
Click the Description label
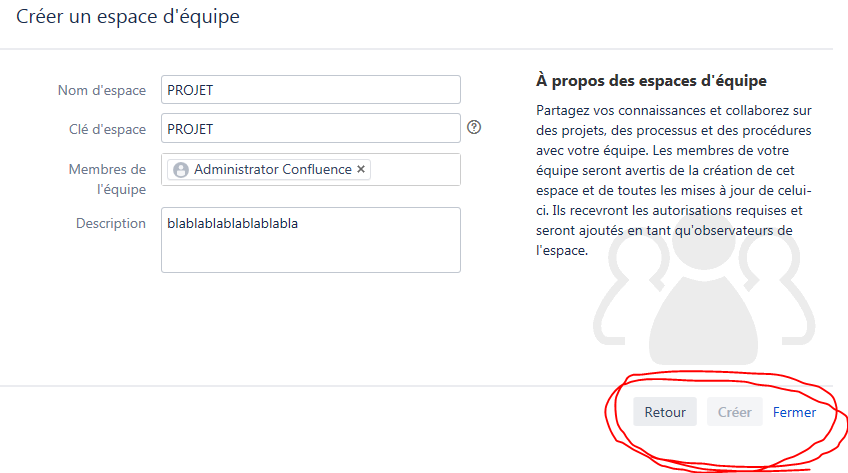pyautogui.click(x=110, y=223)
